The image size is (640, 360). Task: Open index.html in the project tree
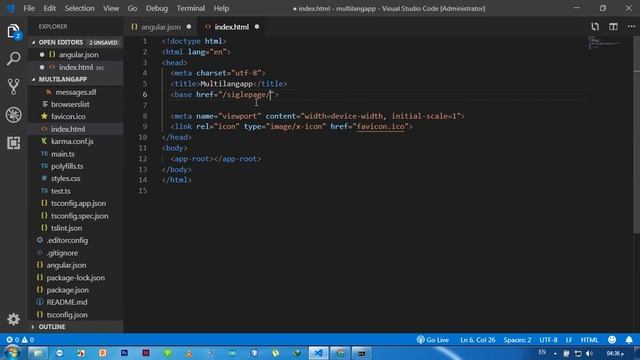click(76, 129)
